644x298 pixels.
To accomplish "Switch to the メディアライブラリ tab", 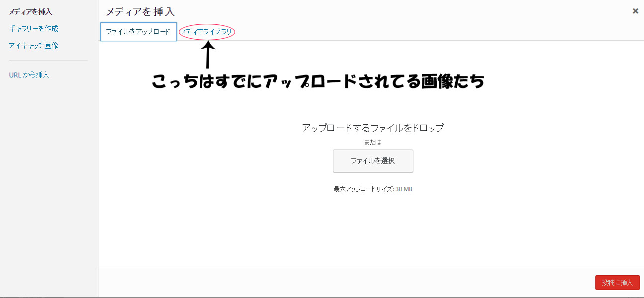I will [x=206, y=32].
